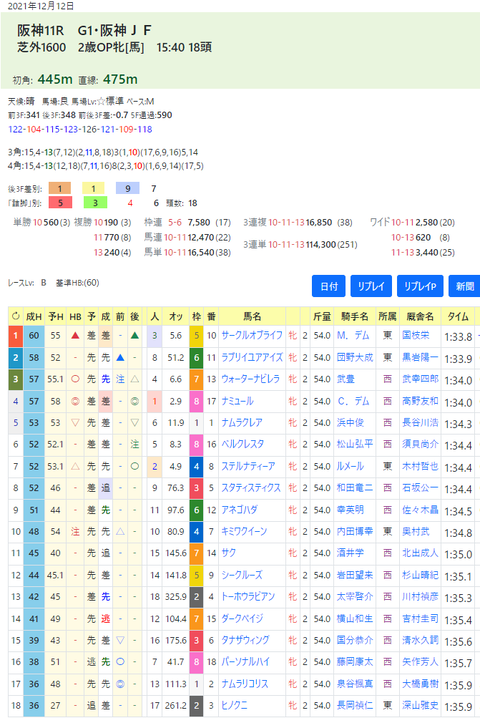Screen dimensions: 480x723
Task: Sort by 予H column header
Action: click(56, 316)
